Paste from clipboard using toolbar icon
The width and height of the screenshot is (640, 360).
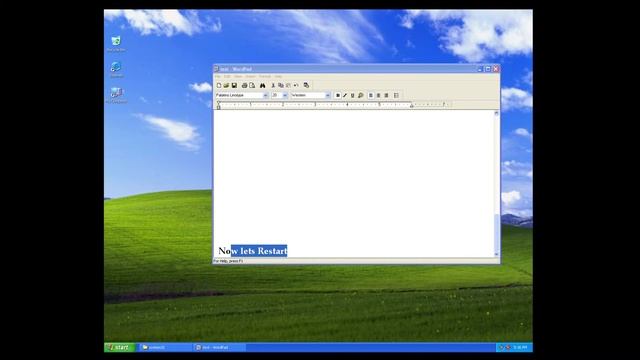point(288,85)
